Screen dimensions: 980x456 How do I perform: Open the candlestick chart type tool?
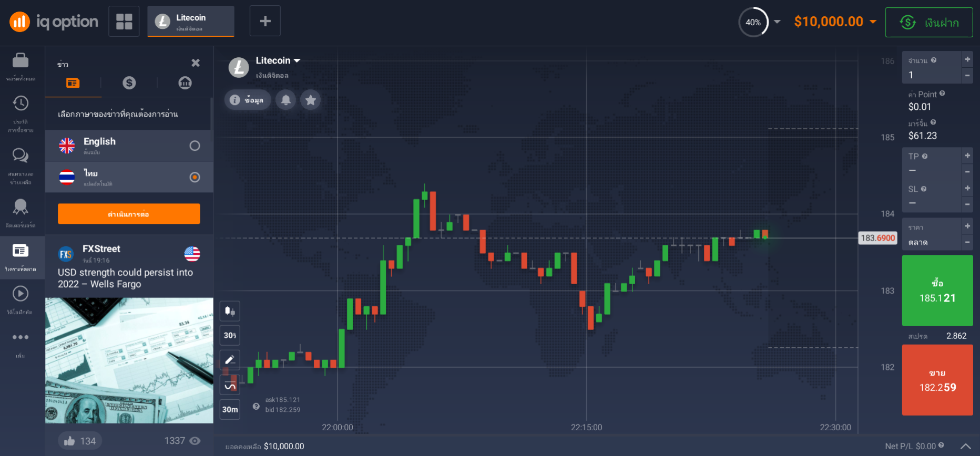click(230, 311)
